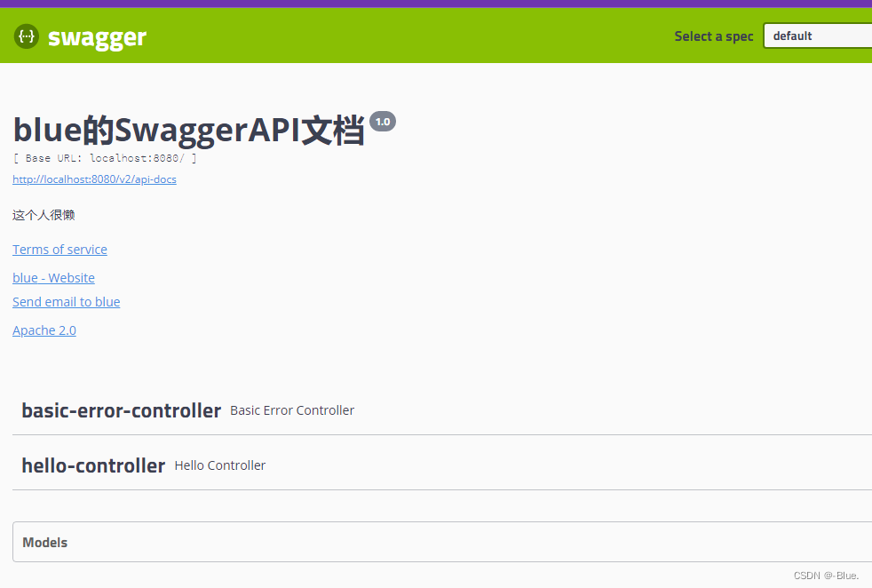872x588 pixels.
Task: Click the swagger brand text
Action: tap(97, 38)
